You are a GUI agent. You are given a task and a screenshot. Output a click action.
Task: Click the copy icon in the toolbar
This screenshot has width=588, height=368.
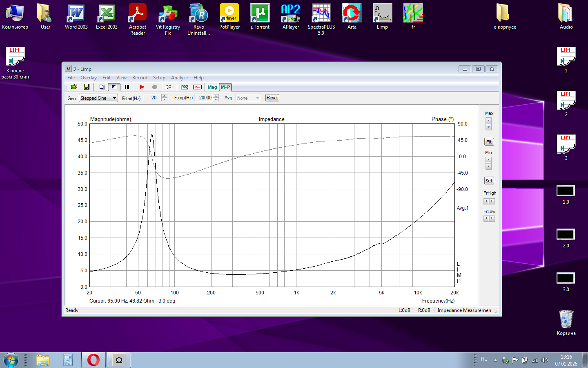click(102, 87)
